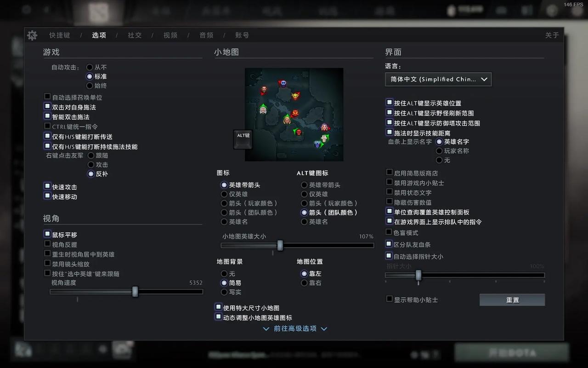Adjust the 小地图英雄大小 slider
Screen dimensions: 588x368
[x=280, y=246]
